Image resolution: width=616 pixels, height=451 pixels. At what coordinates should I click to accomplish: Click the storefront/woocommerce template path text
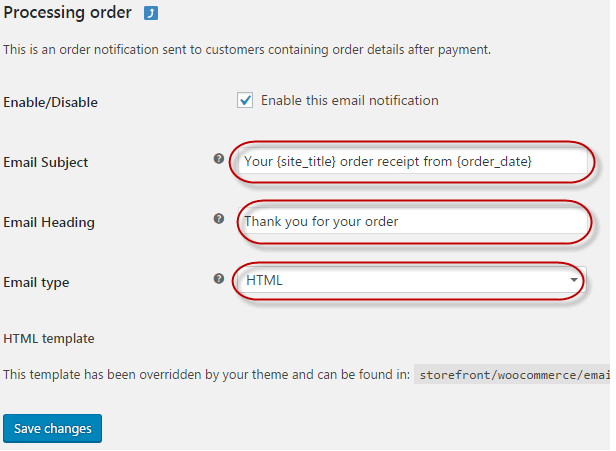(x=514, y=375)
